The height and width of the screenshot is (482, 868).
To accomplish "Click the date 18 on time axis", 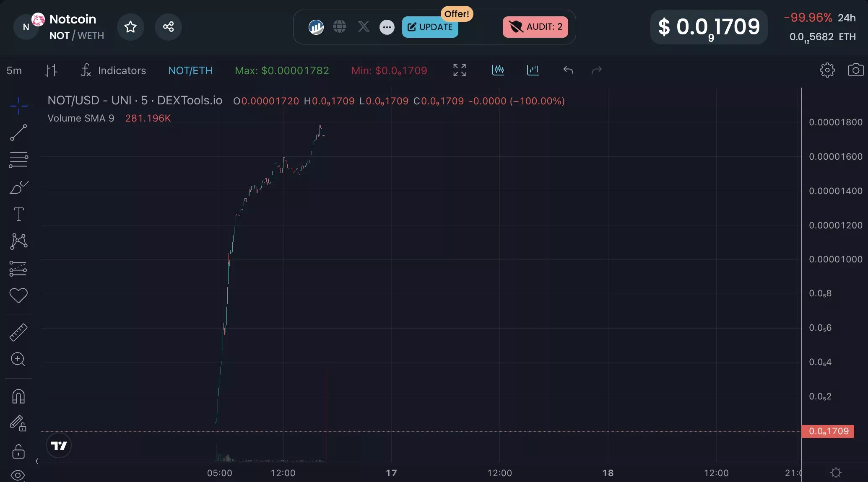I will click(608, 473).
